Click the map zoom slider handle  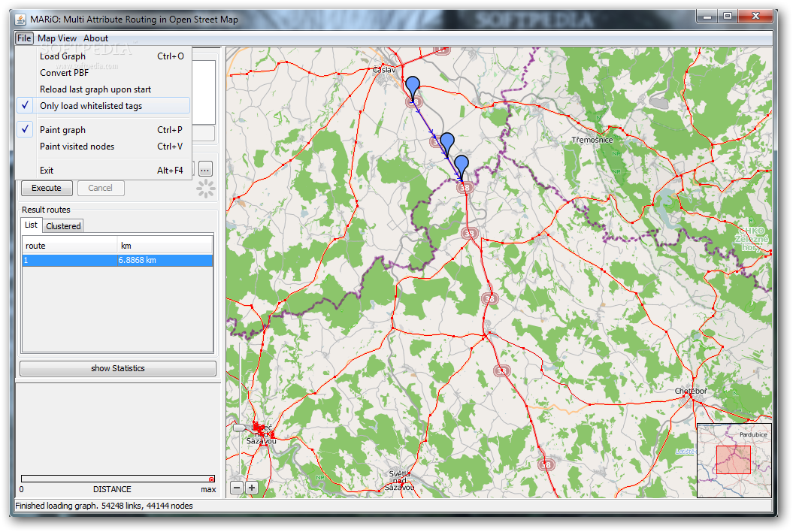pyautogui.click(x=239, y=428)
